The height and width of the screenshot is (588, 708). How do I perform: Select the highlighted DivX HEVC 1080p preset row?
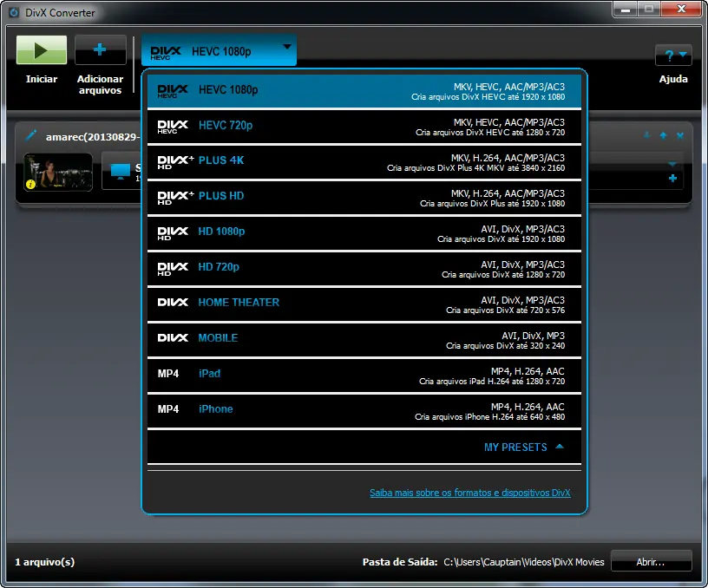364,91
